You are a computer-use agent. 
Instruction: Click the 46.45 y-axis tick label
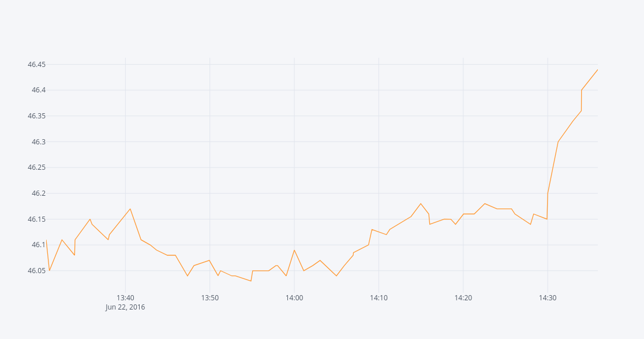(36, 65)
